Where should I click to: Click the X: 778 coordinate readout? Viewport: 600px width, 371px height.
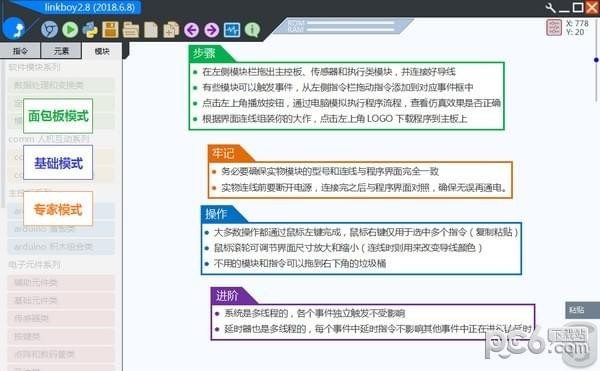[x=577, y=23]
